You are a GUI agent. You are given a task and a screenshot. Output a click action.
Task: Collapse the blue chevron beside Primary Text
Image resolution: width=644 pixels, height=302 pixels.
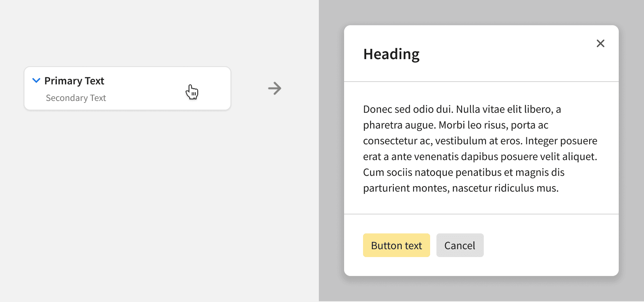click(x=36, y=80)
